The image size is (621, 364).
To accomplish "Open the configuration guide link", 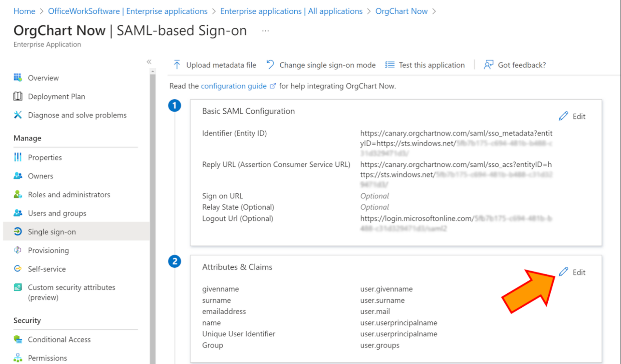I will point(234,86).
